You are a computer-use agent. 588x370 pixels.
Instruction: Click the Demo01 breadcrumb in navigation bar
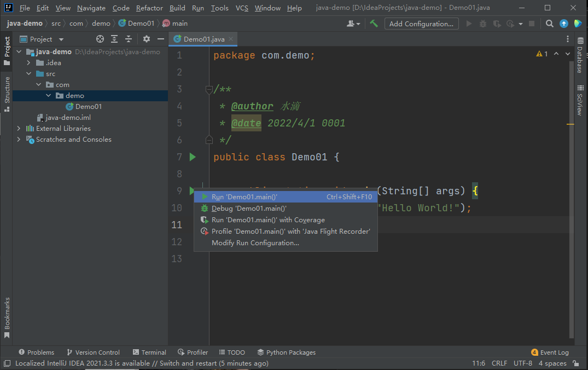(137, 24)
